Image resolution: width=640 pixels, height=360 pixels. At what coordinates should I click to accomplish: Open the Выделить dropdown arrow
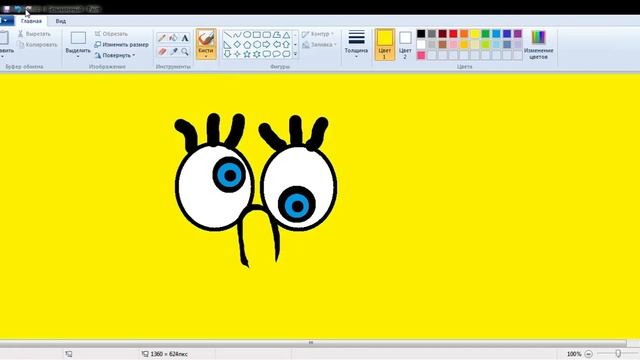pyautogui.click(x=78, y=57)
